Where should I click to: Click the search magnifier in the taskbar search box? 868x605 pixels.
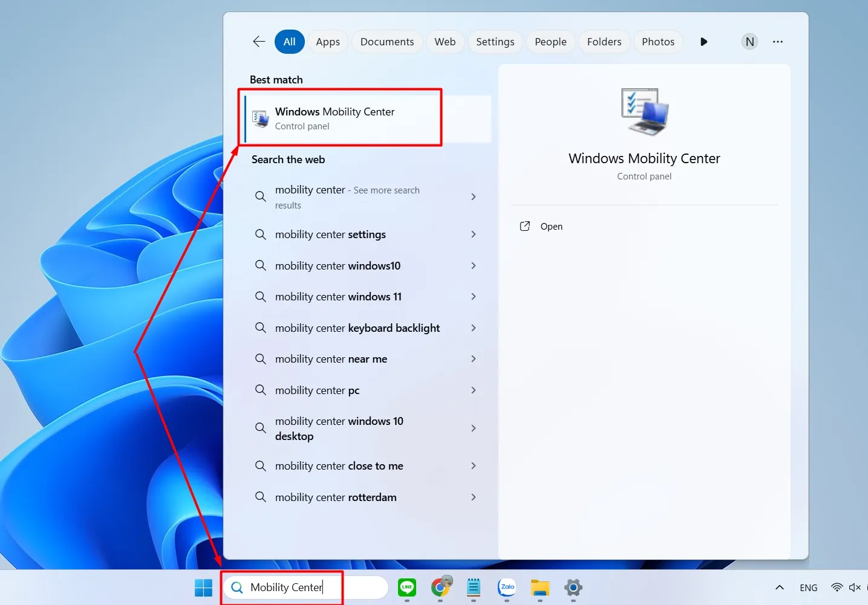click(x=236, y=587)
